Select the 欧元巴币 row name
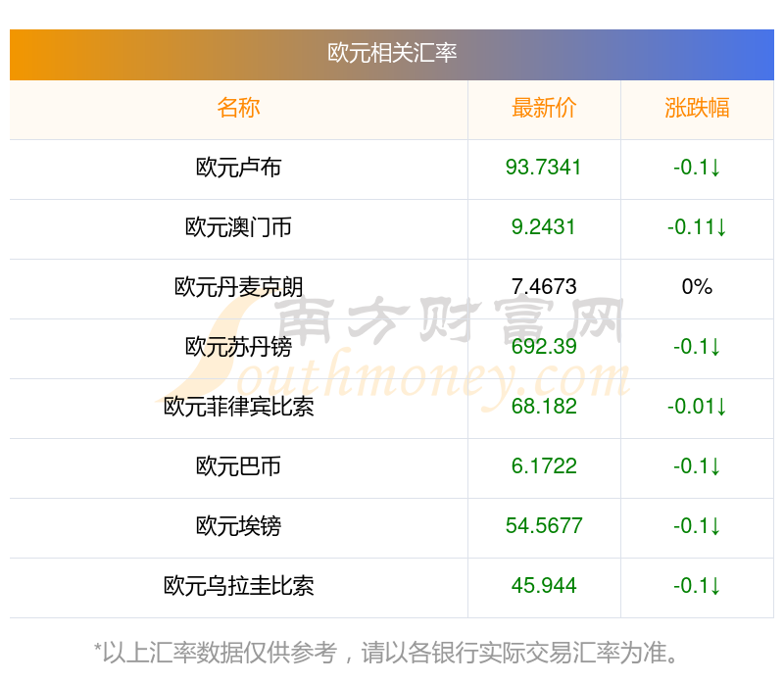784x683 pixels. [238, 466]
